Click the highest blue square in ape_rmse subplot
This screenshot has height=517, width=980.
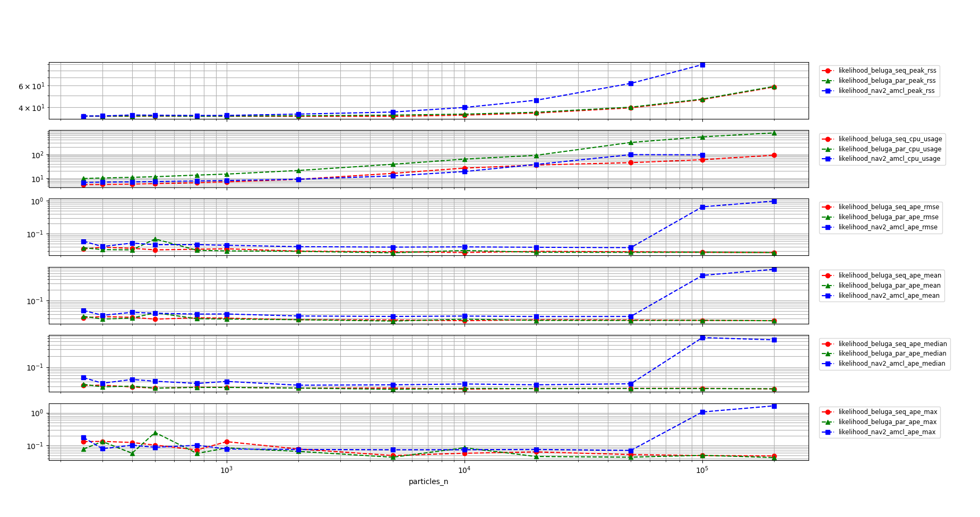pyautogui.click(x=774, y=201)
